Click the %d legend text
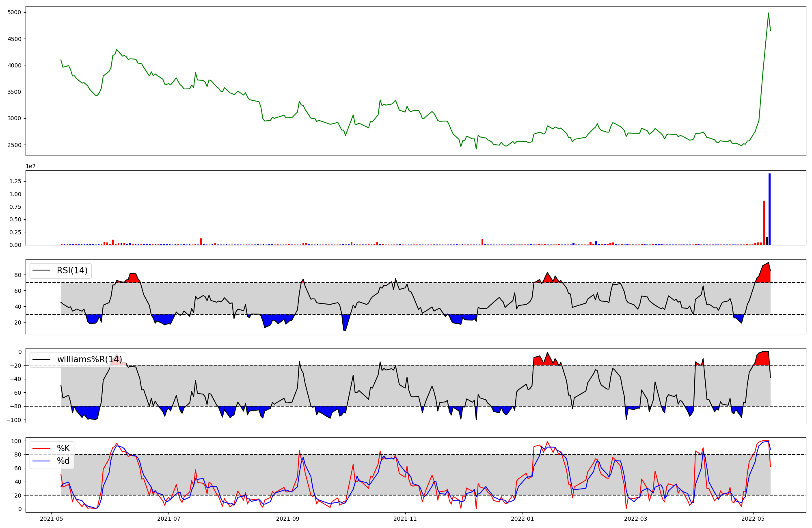This screenshot has width=812, height=528. tap(63, 461)
